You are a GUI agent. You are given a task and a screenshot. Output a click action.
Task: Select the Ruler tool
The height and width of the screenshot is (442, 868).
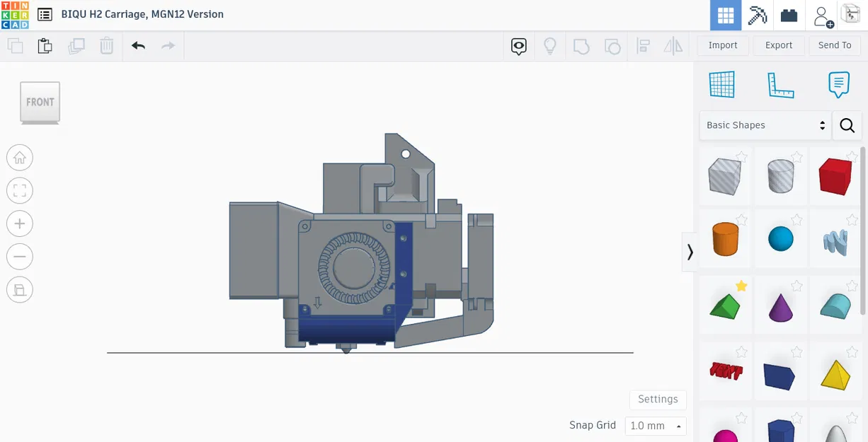[x=780, y=85]
